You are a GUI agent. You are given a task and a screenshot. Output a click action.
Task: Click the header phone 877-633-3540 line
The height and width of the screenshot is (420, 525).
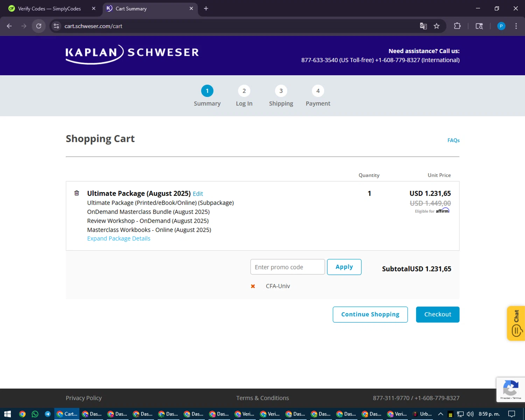click(x=380, y=60)
